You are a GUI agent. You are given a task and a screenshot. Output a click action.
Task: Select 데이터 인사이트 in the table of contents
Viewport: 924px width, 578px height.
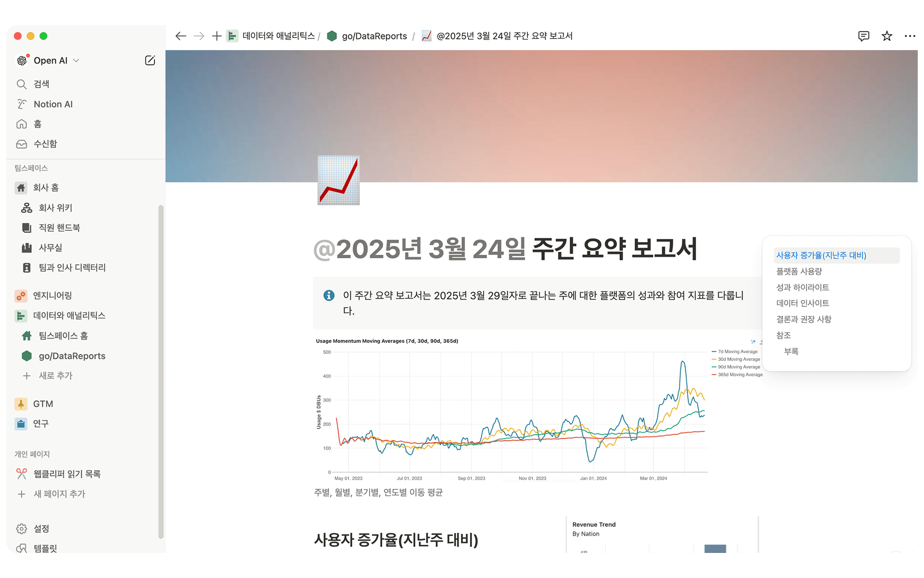pos(803,303)
